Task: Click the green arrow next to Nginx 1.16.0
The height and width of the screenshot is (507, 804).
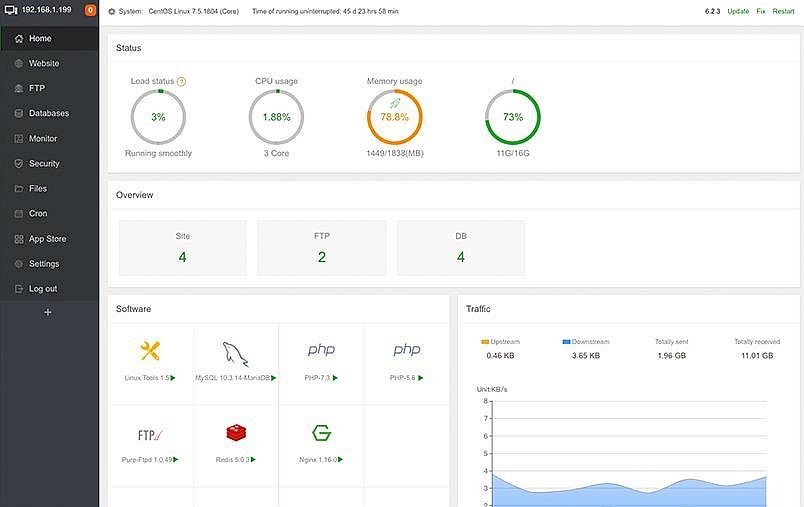Action: tap(340, 460)
